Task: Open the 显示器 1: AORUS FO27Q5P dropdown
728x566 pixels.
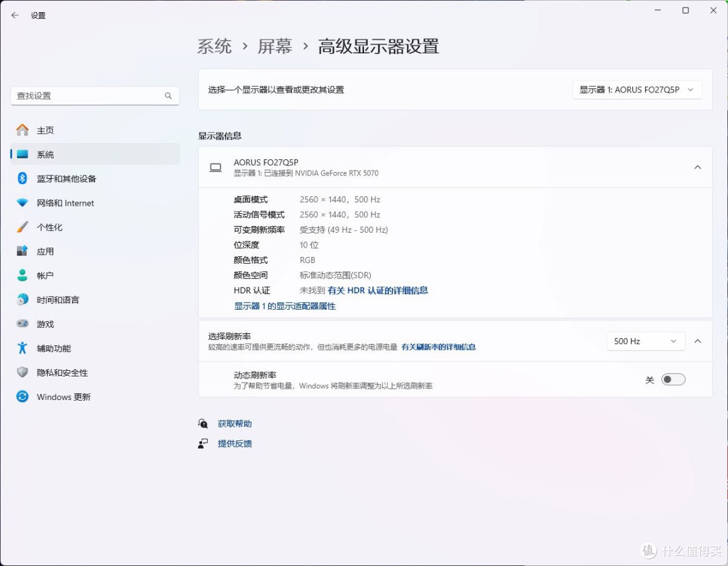Action: [637, 90]
